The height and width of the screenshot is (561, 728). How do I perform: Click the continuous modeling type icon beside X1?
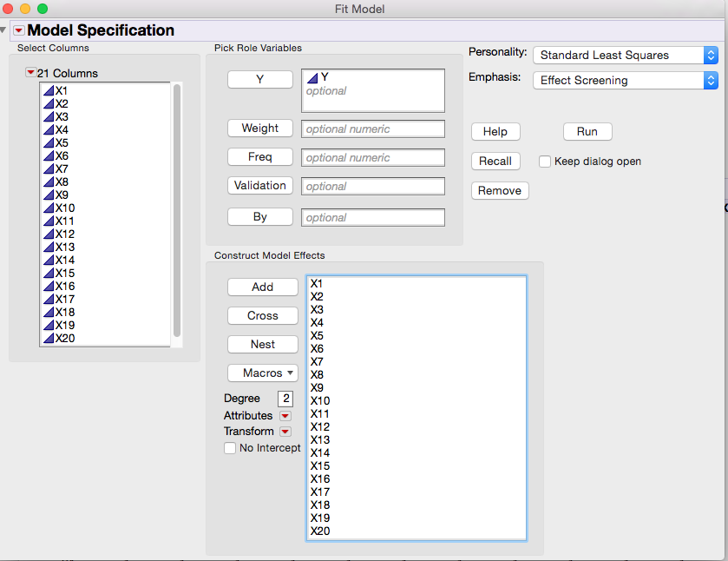point(49,89)
